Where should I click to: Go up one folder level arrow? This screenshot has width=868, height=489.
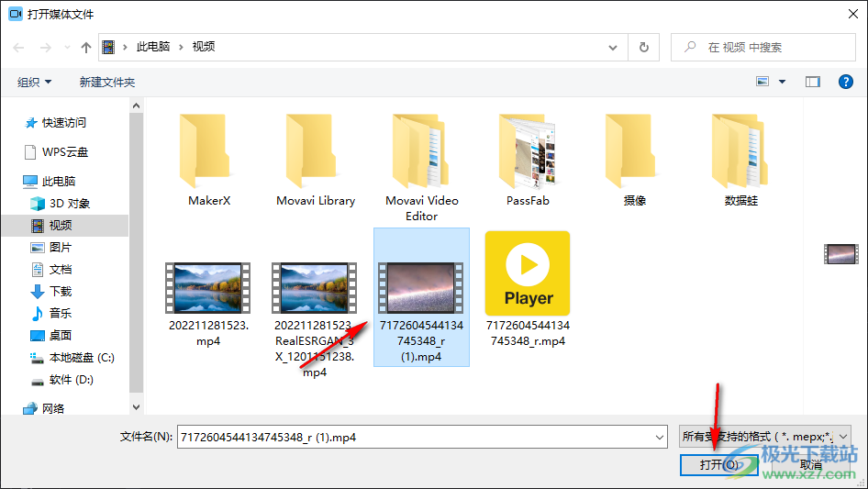pos(86,47)
